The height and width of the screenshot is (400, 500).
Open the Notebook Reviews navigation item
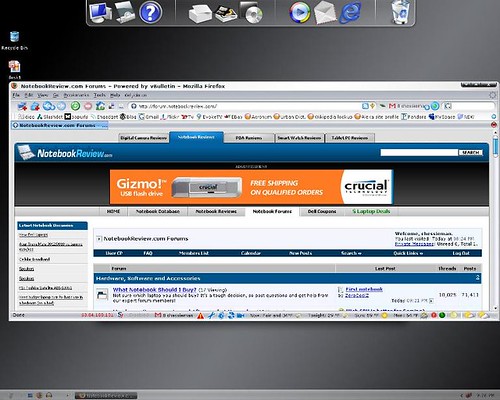216,211
